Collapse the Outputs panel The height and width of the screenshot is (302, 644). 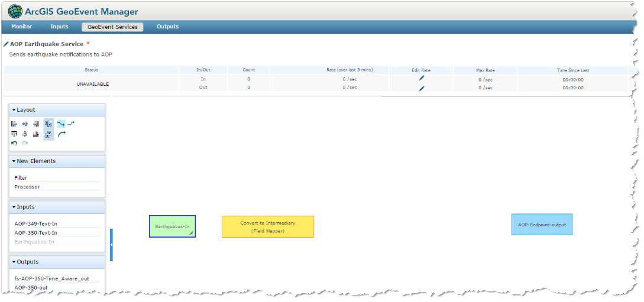click(14, 262)
